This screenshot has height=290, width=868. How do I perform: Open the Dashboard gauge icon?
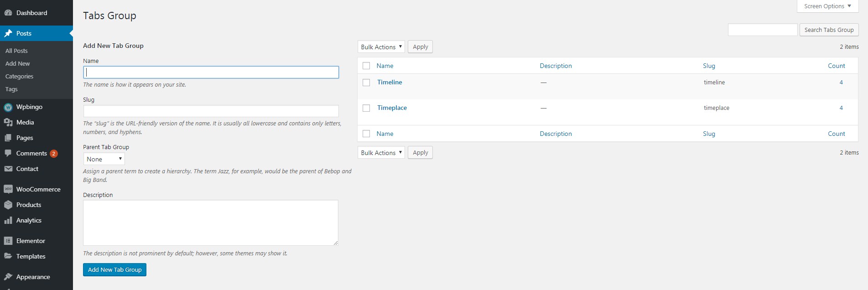8,13
